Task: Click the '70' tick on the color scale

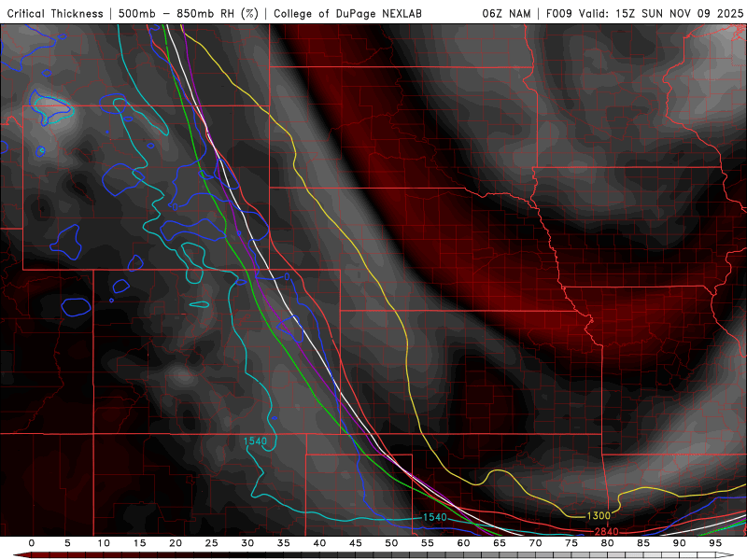Action: (x=535, y=543)
